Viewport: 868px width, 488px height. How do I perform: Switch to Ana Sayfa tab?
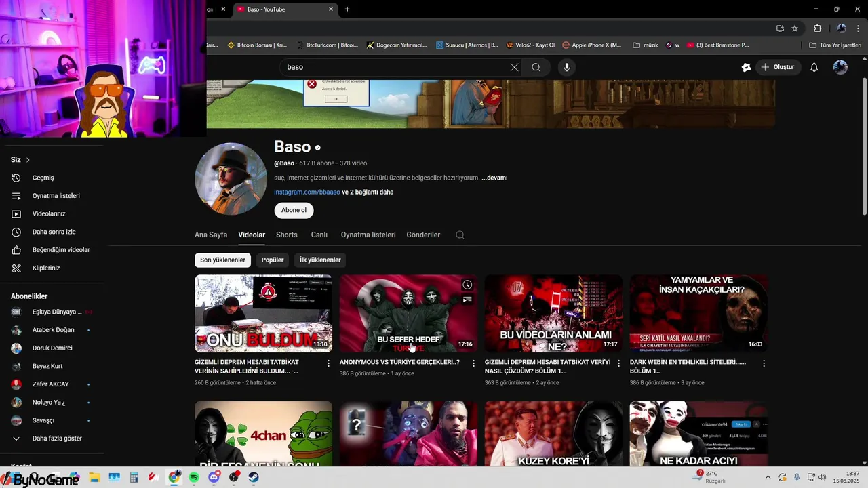coord(211,235)
